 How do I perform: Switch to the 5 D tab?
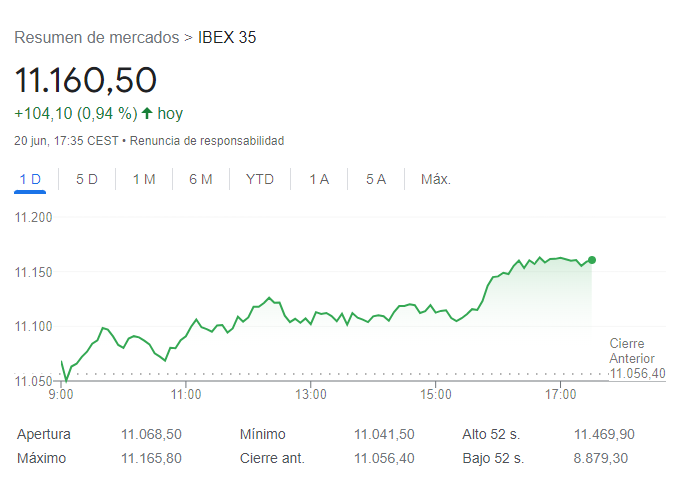pyautogui.click(x=87, y=179)
